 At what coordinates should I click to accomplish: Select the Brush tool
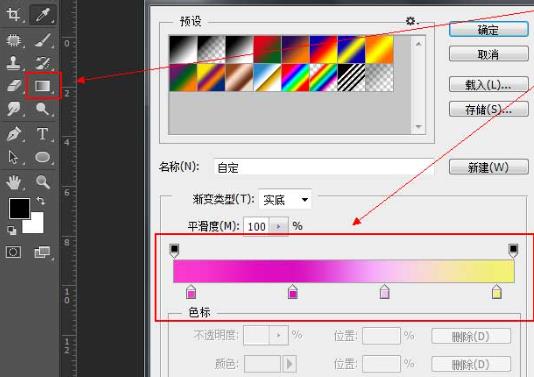click(x=43, y=40)
